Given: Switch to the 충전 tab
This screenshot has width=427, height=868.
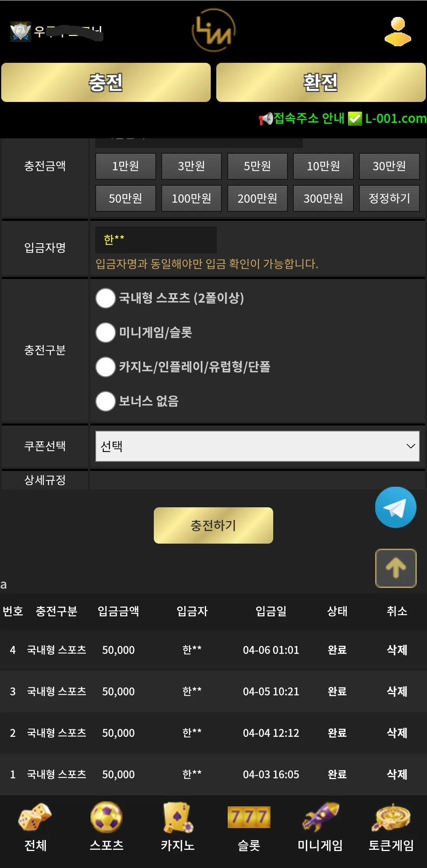Looking at the screenshot, I should (x=106, y=83).
